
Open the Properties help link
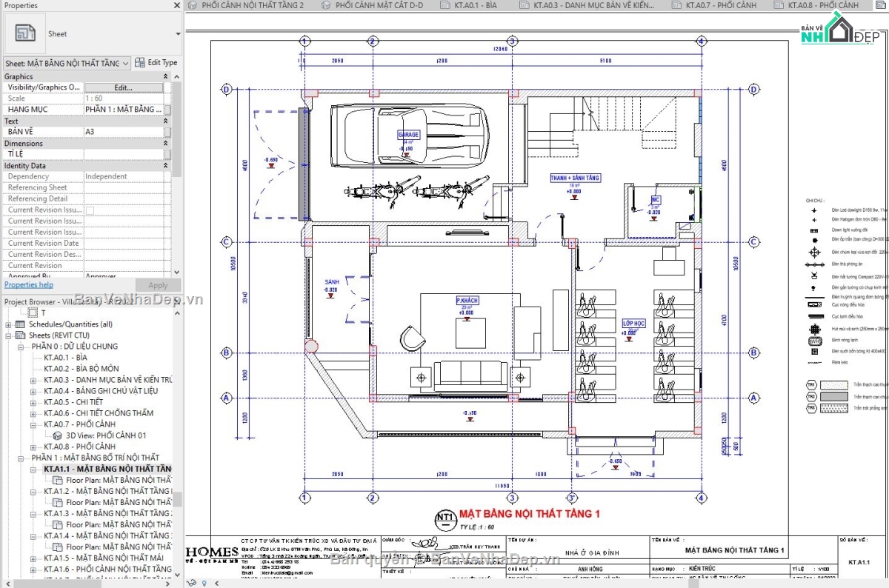point(29,285)
